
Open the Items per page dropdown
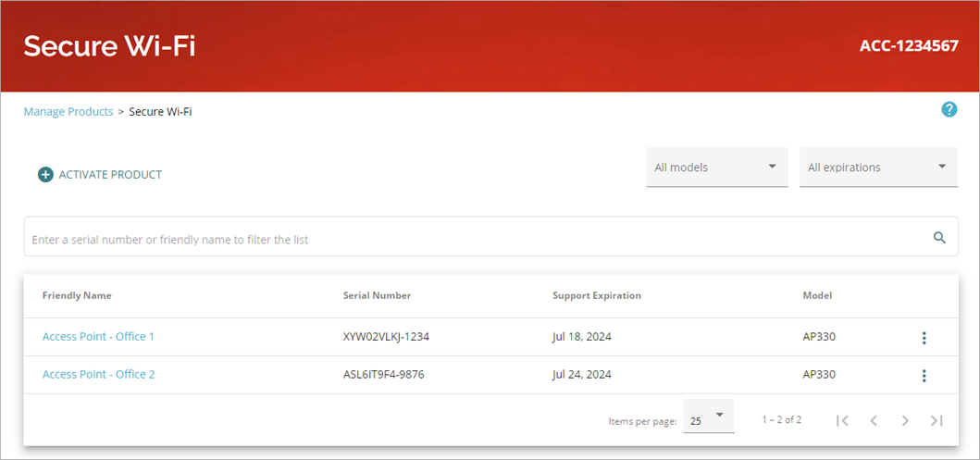click(x=709, y=416)
